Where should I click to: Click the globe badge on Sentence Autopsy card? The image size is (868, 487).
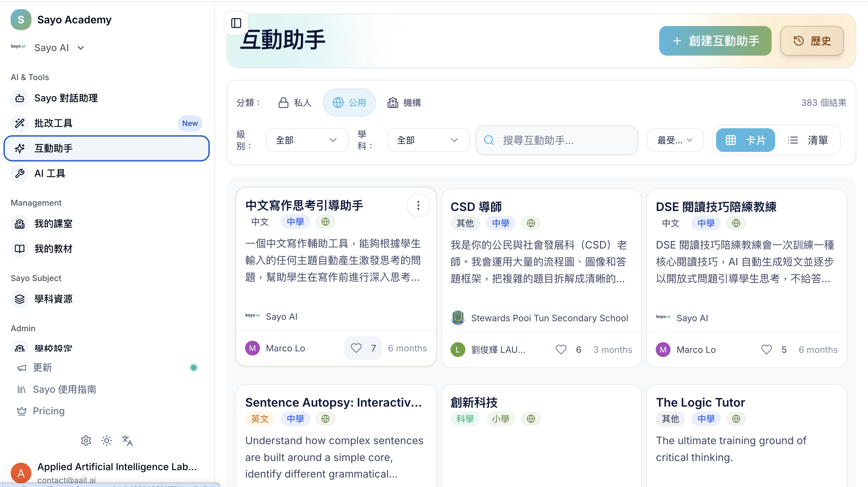325,419
